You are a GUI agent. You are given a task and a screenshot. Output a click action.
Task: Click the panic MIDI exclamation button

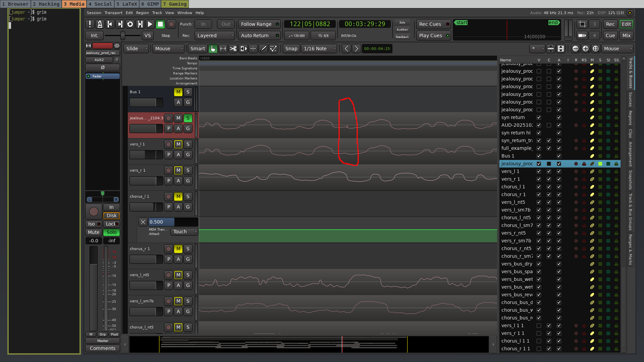[90, 24]
